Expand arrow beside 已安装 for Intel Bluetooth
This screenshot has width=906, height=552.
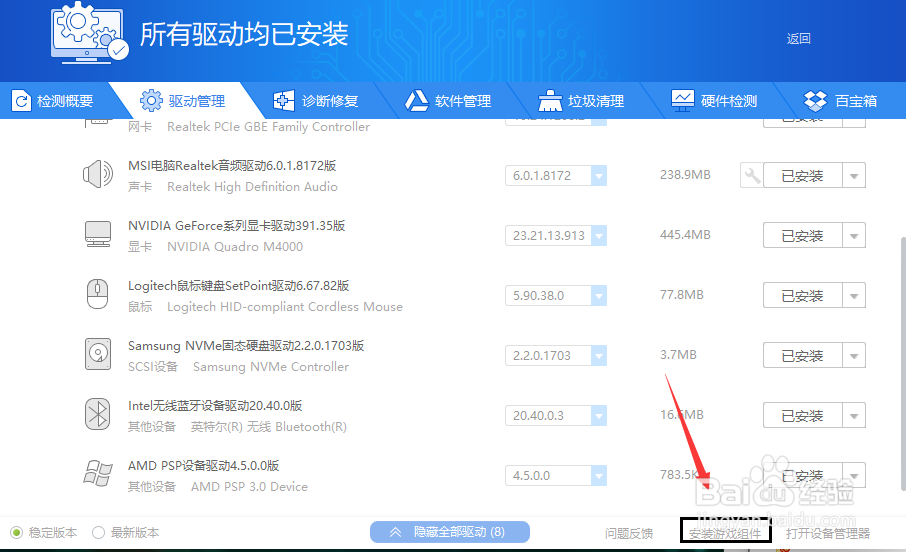click(x=854, y=416)
